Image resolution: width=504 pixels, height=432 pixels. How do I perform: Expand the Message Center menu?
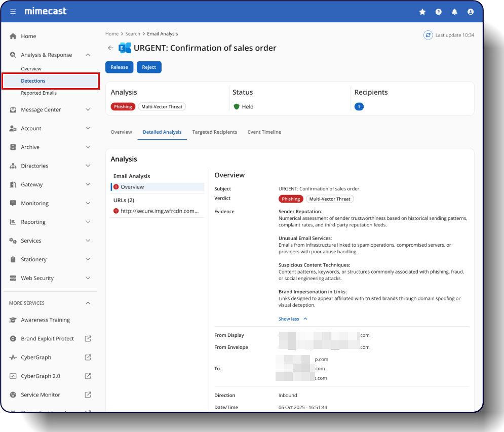(x=88, y=110)
